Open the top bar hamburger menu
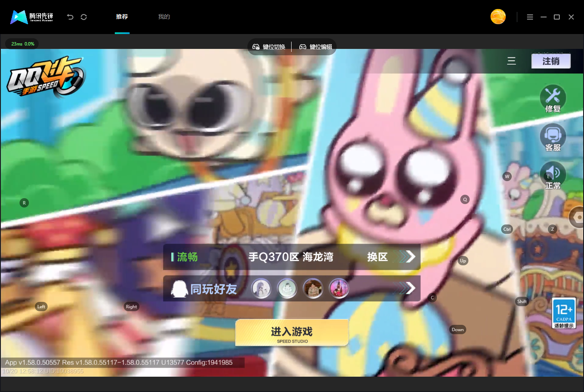584x392 pixels. pyautogui.click(x=530, y=17)
